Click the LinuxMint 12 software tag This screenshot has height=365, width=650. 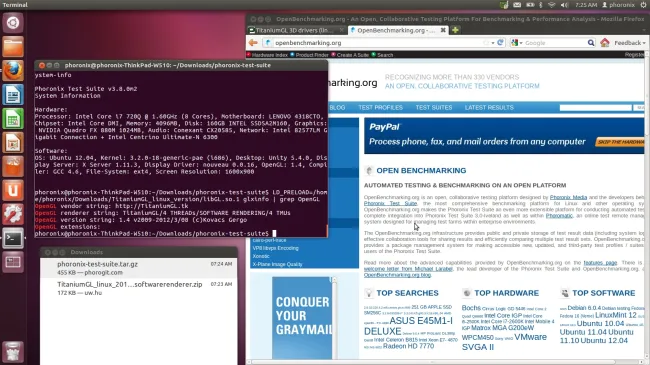tap(616, 315)
